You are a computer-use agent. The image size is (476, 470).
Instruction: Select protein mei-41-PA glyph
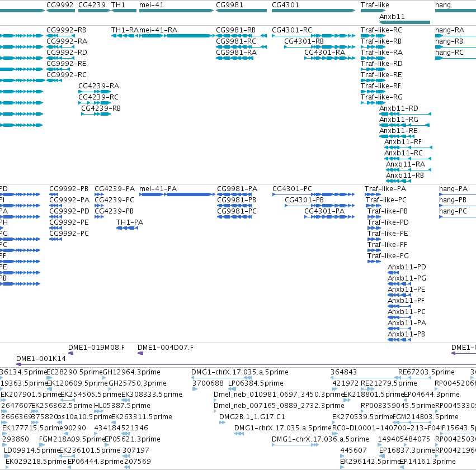coord(177,194)
